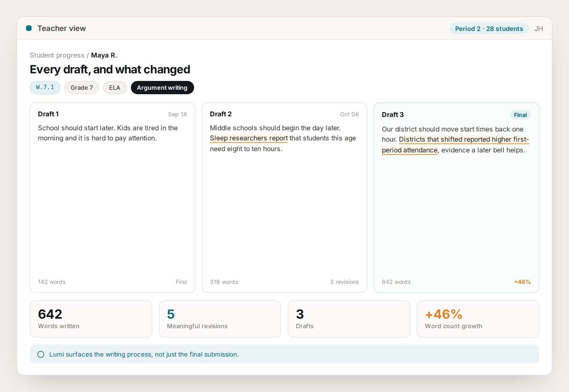This screenshot has height=392, width=569.
Task: Open the 3 Drafts stat card
Action: (x=349, y=319)
